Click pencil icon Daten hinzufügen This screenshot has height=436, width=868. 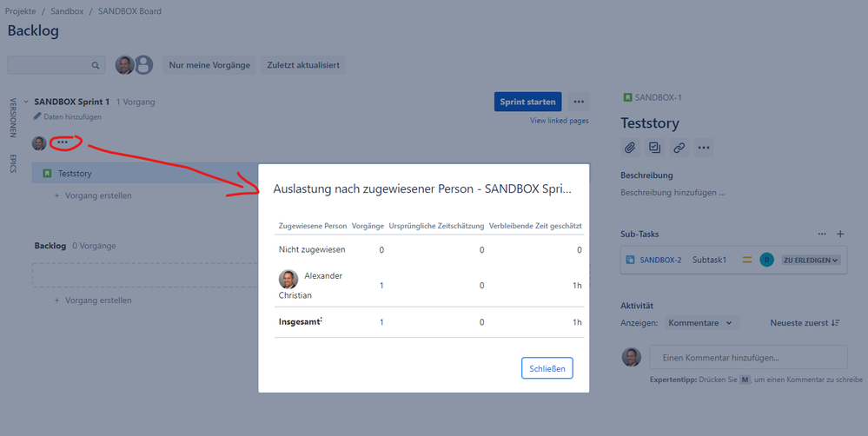tap(37, 116)
